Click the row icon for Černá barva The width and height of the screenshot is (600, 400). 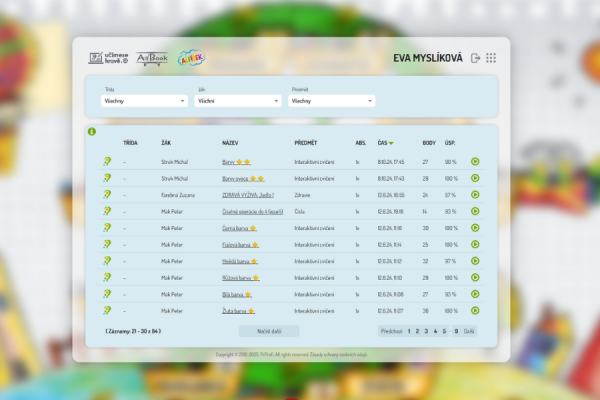(x=107, y=228)
